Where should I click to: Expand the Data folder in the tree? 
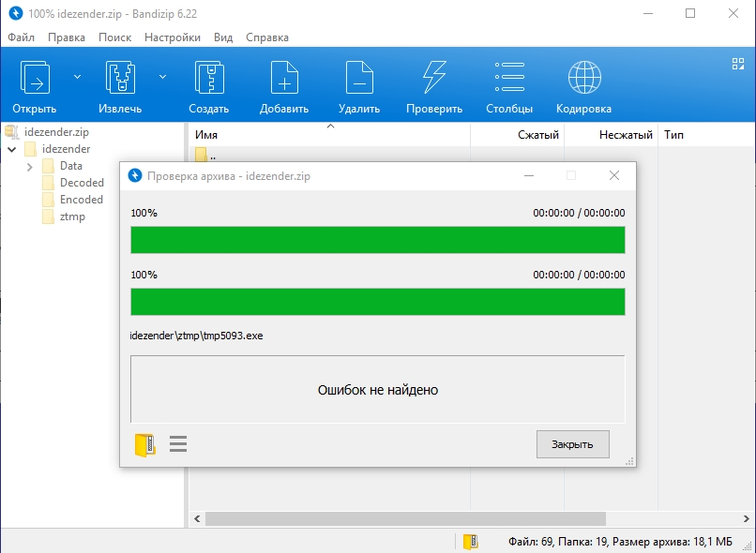tap(29, 167)
